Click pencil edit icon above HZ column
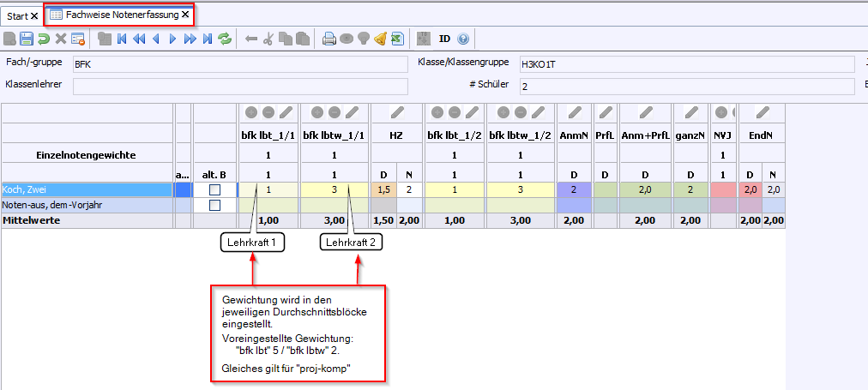The width and height of the screenshot is (868, 390). (x=395, y=112)
